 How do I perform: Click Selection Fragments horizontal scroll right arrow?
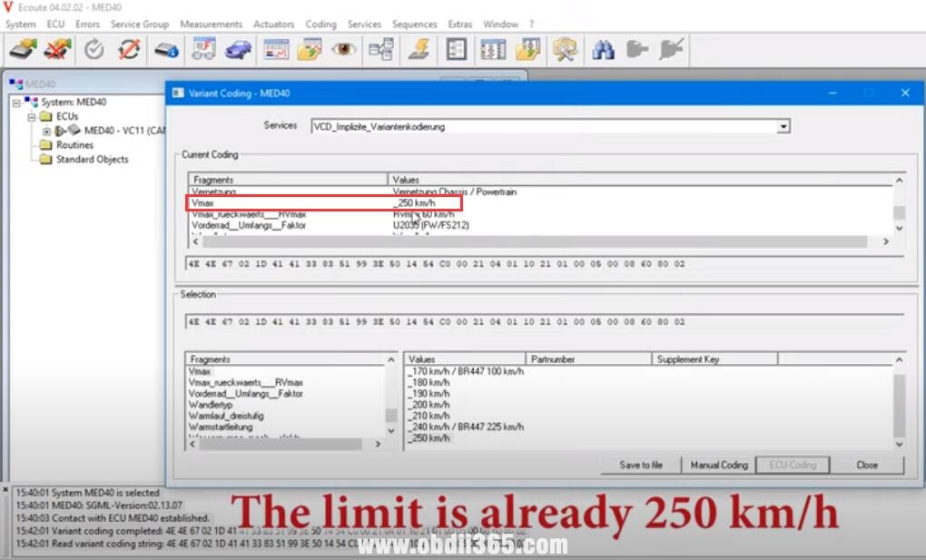coord(378,444)
